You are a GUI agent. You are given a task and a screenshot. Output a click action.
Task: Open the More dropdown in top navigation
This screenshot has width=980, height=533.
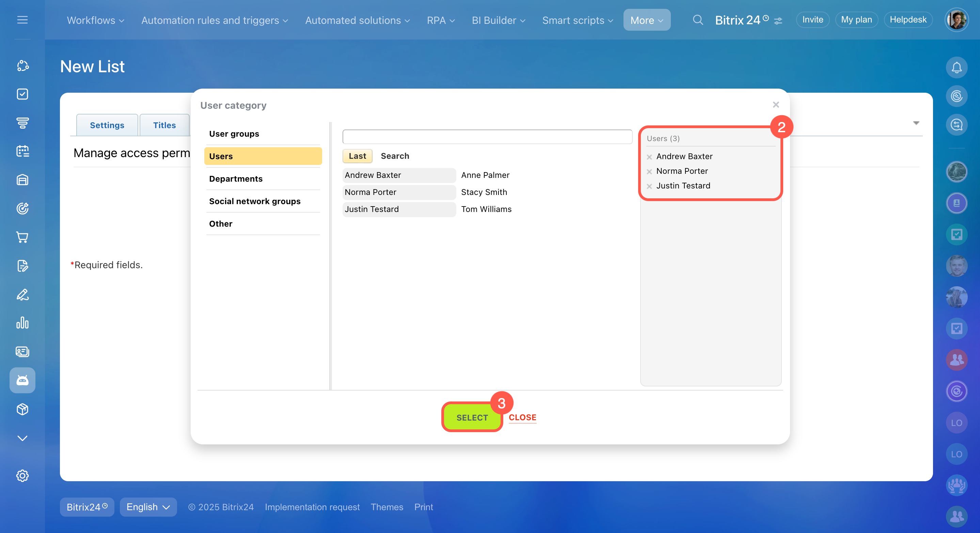click(x=647, y=20)
